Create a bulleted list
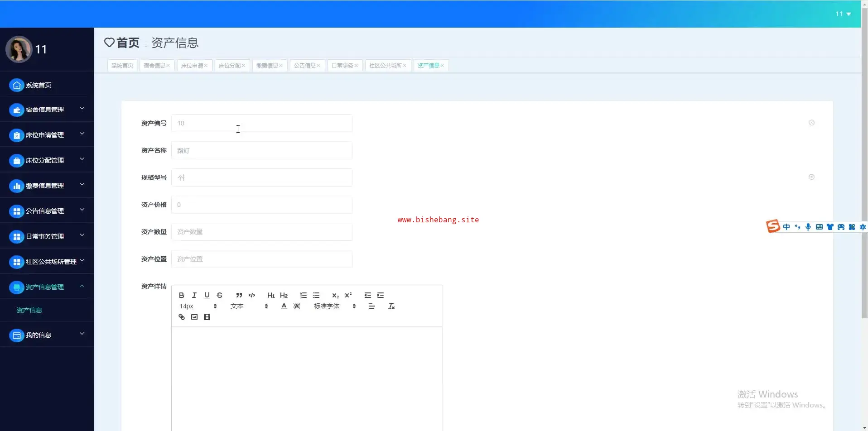This screenshot has height=431, width=868. tap(316, 295)
